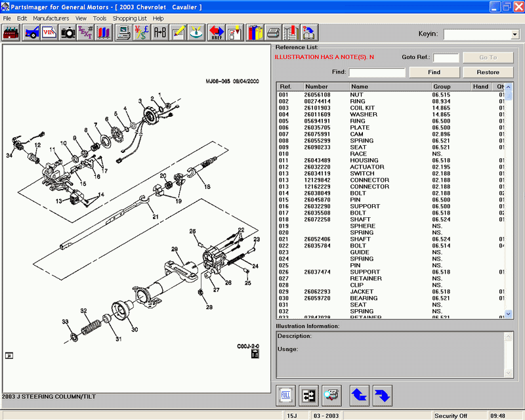This screenshot has width=525, height=420.
Task: Click the camera illustration icon
Action: (x=68, y=33)
